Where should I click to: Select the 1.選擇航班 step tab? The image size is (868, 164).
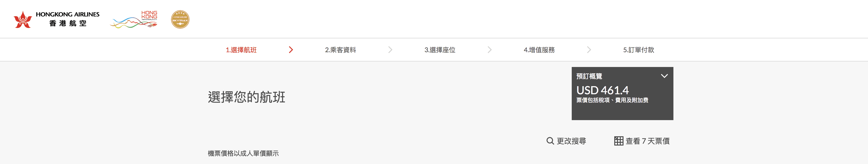point(241,50)
